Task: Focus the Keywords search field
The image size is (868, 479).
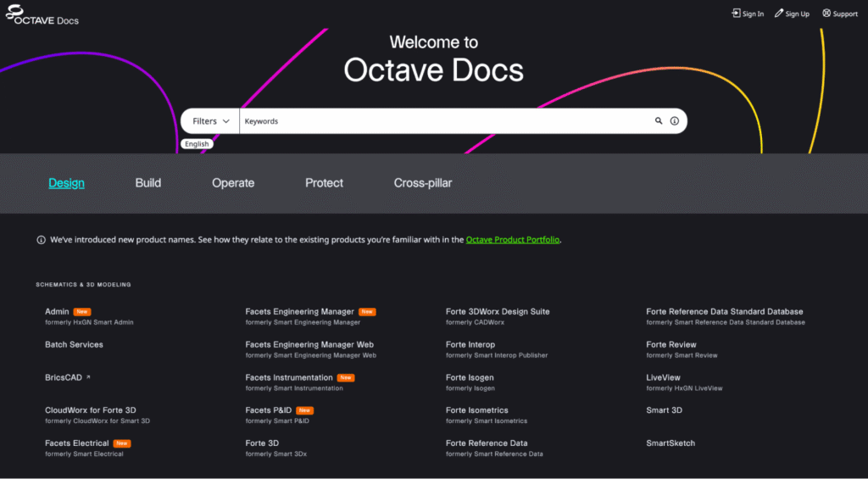Action: tap(446, 120)
